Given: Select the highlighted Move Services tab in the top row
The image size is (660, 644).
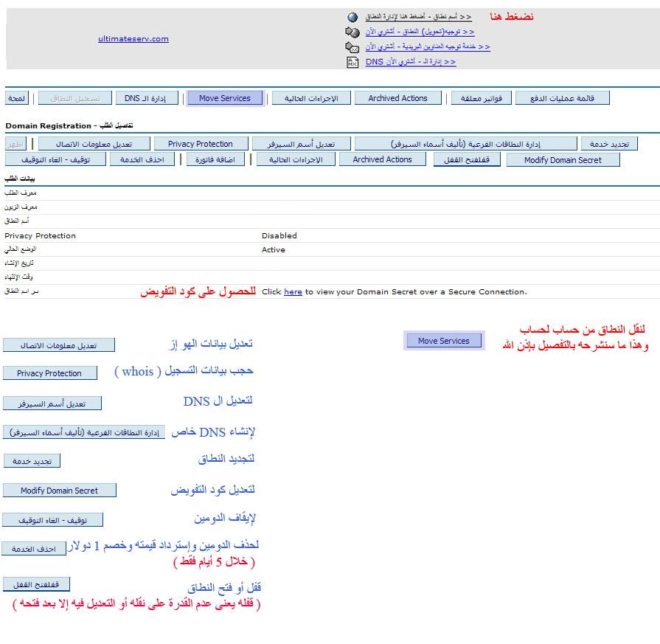Looking at the screenshot, I should point(225,98).
